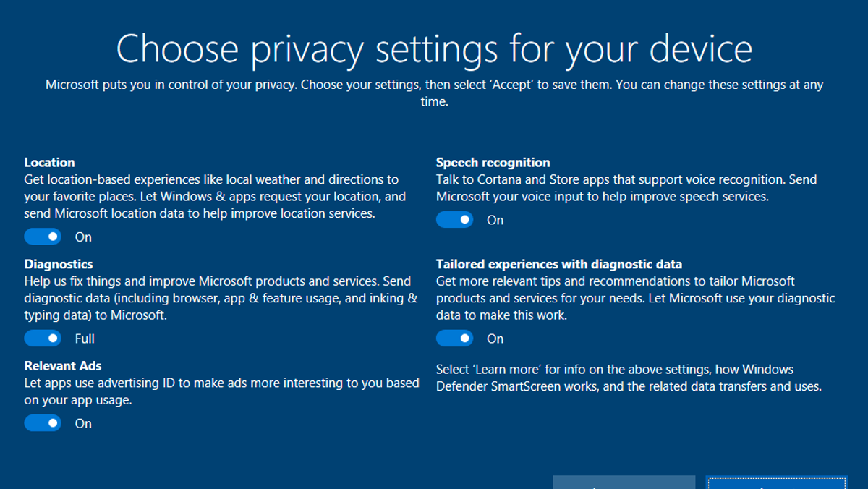The height and width of the screenshot is (489, 868).
Task: Disable the Tailored experiences toggle switch
Action: [x=454, y=339]
